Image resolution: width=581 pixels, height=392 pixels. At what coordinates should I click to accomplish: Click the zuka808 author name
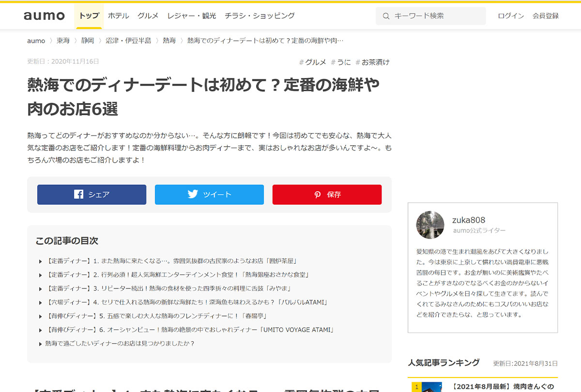click(469, 220)
